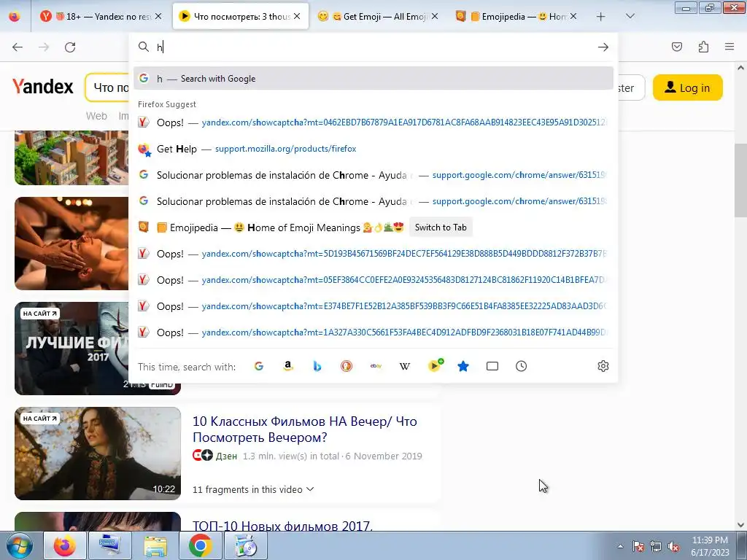Open the Extensions puzzle icon
The height and width of the screenshot is (560, 747).
[703, 47]
